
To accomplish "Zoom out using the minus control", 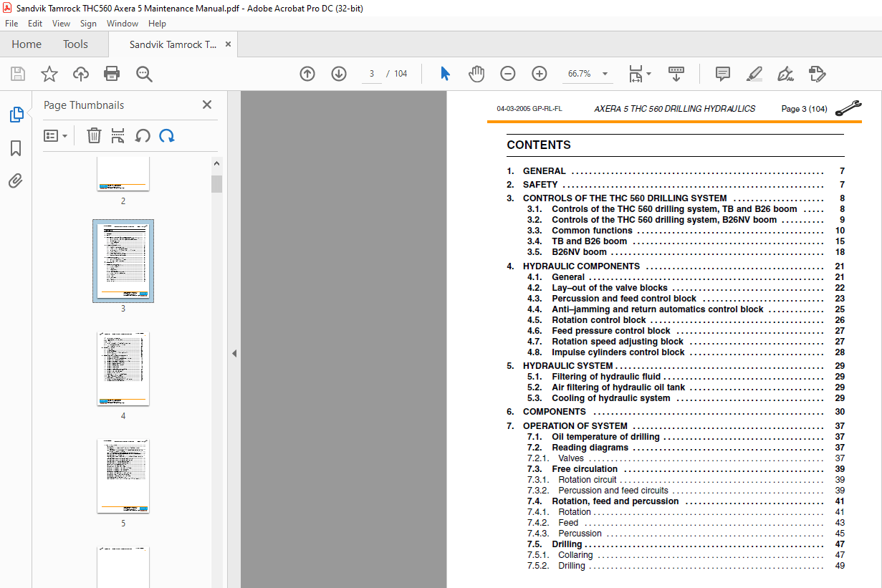I will coord(507,73).
